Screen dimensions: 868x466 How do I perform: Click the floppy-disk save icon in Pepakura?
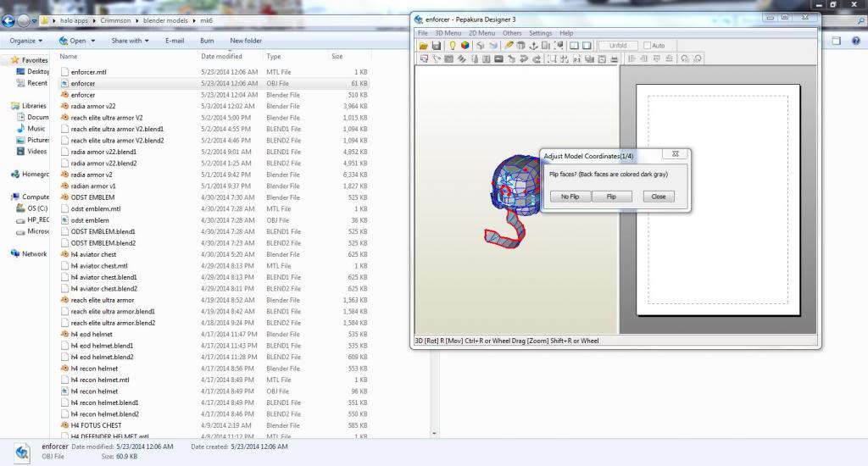tap(437, 46)
